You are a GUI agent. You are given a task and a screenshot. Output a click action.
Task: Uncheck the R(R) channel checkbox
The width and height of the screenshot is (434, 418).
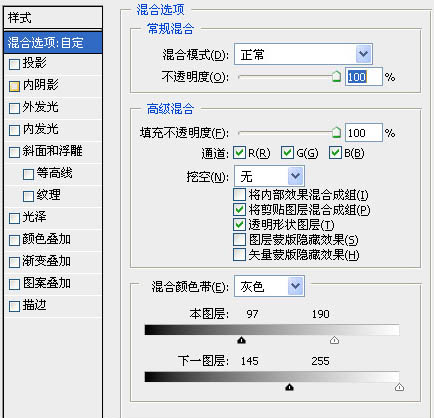click(x=239, y=153)
